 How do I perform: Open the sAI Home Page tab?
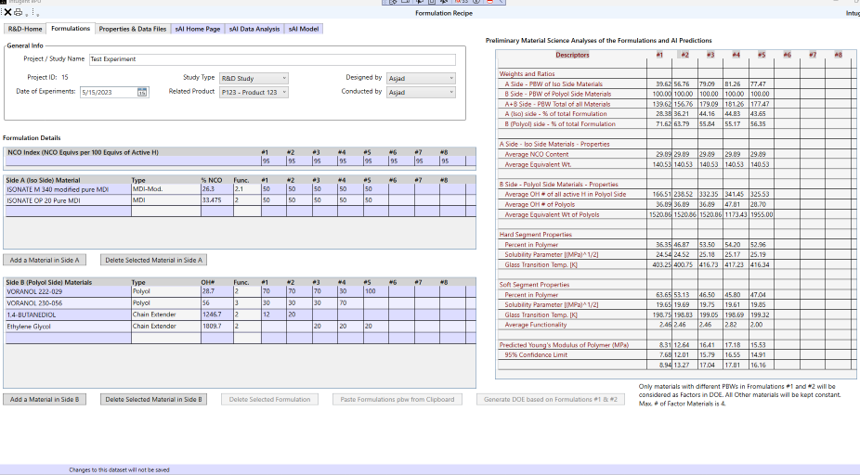tap(198, 29)
